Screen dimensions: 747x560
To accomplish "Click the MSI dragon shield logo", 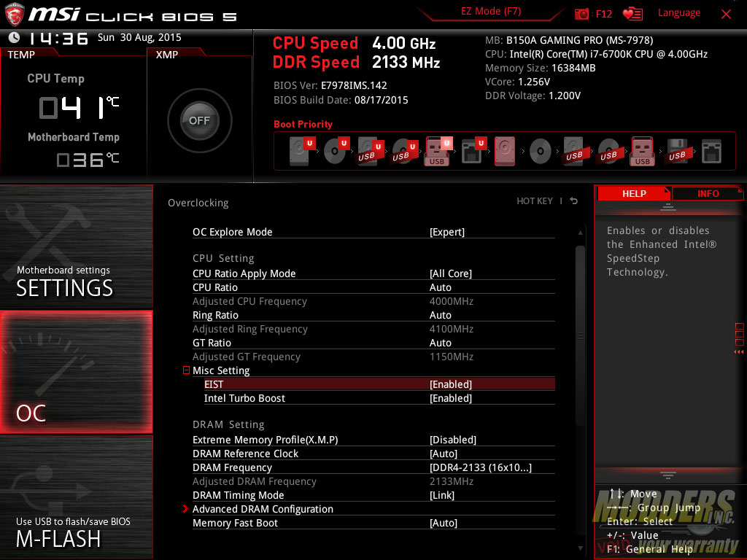I will coord(15,15).
